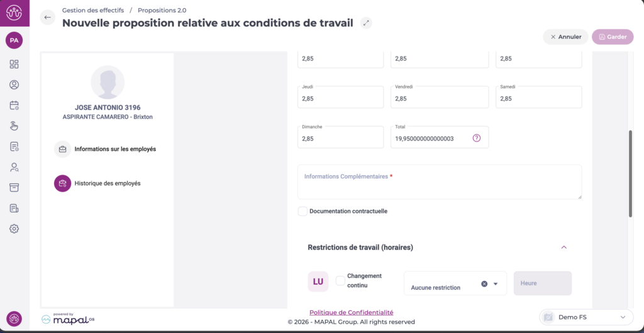Click the Total help question mark icon
Viewport: 644px width, 333px height.
[x=477, y=138]
